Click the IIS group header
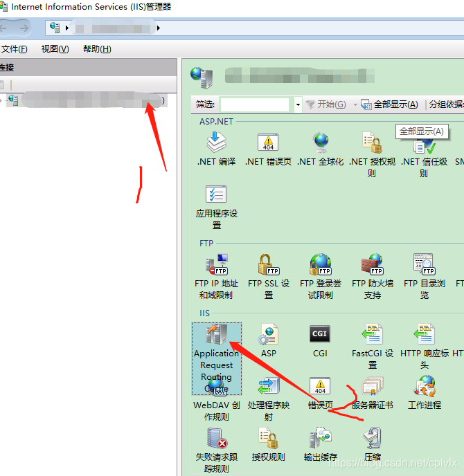This screenshot has width=464, height=476. tap(204, 313)
